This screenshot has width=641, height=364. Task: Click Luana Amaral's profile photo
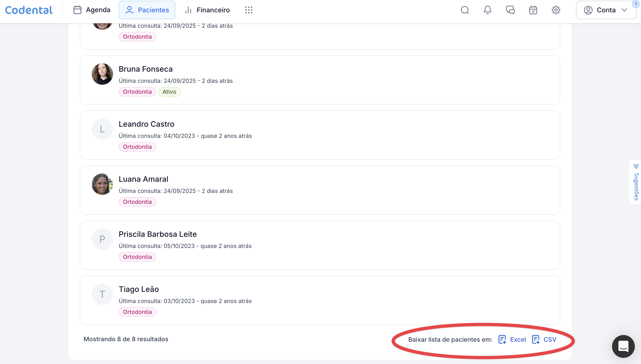point(102,184)
